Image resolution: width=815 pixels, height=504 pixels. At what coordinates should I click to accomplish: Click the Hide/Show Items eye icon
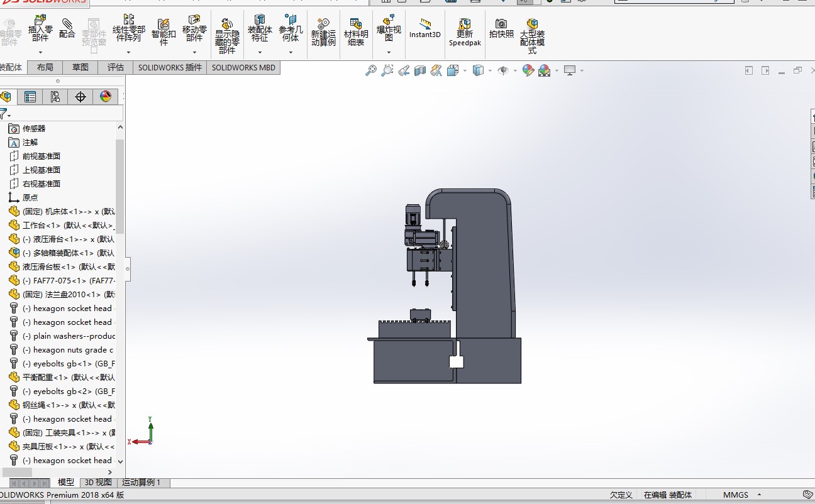click(503, 70)
